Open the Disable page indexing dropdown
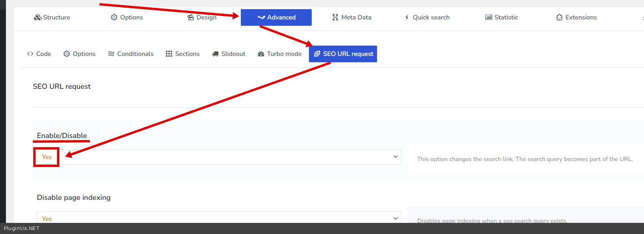The height and width of the screenshot is (234, 644). (x=219, y=218)
